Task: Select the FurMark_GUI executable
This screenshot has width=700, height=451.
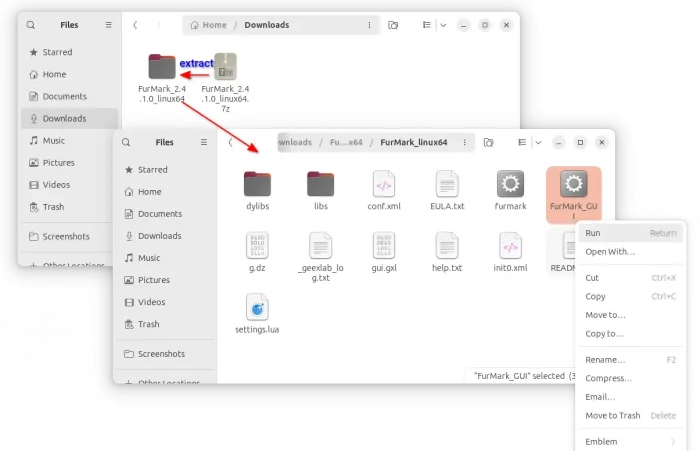Action: [574, 194]
